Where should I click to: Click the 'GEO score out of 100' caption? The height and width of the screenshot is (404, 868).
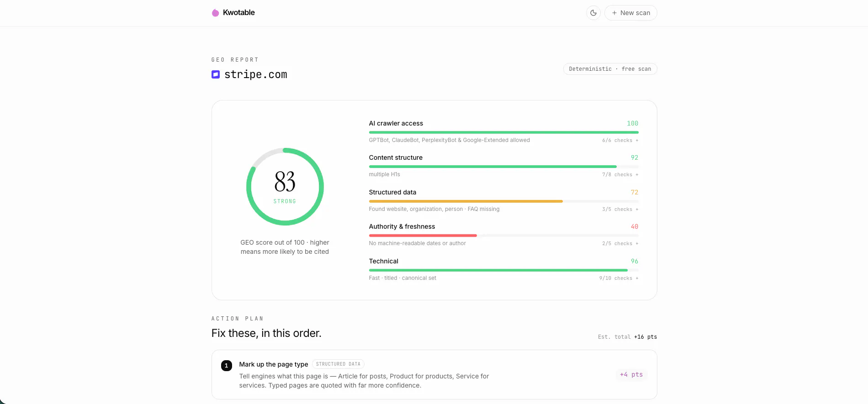point(285,247)
